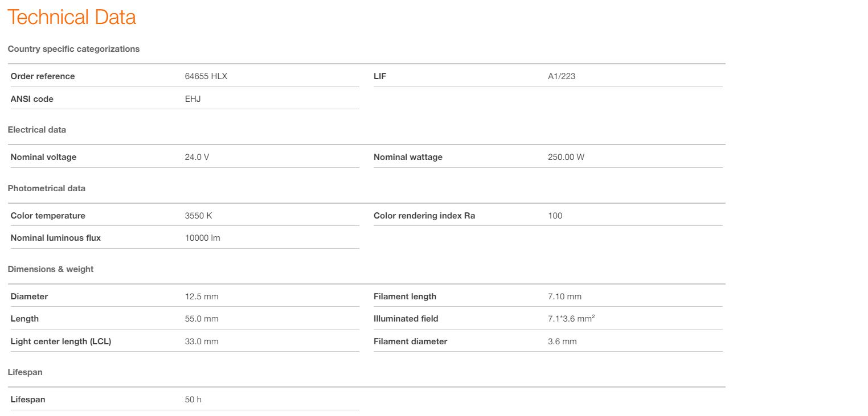Click the Electrical data section header
Screen dimensions: 868x416
pos(36,130)
